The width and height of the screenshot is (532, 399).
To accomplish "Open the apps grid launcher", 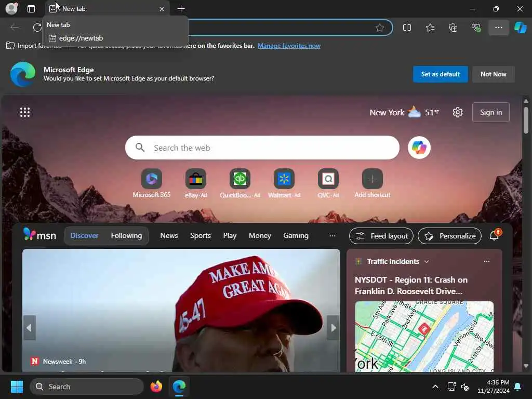I will coord(25,112).
